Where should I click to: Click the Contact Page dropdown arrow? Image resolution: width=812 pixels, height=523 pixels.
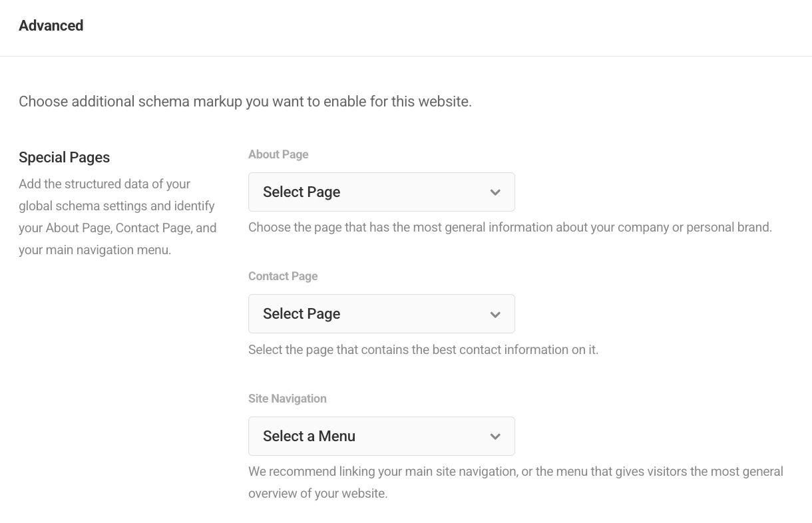tap(495, 313)
